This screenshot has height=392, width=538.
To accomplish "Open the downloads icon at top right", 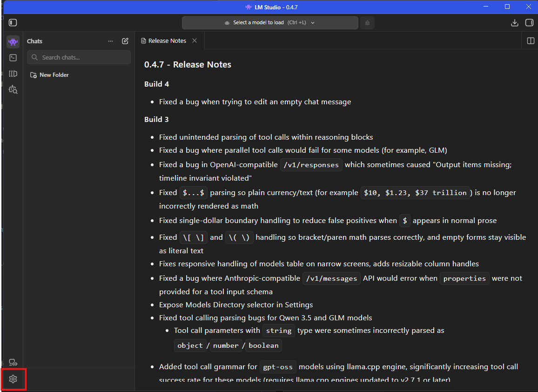I will click(x=514, y=23).
